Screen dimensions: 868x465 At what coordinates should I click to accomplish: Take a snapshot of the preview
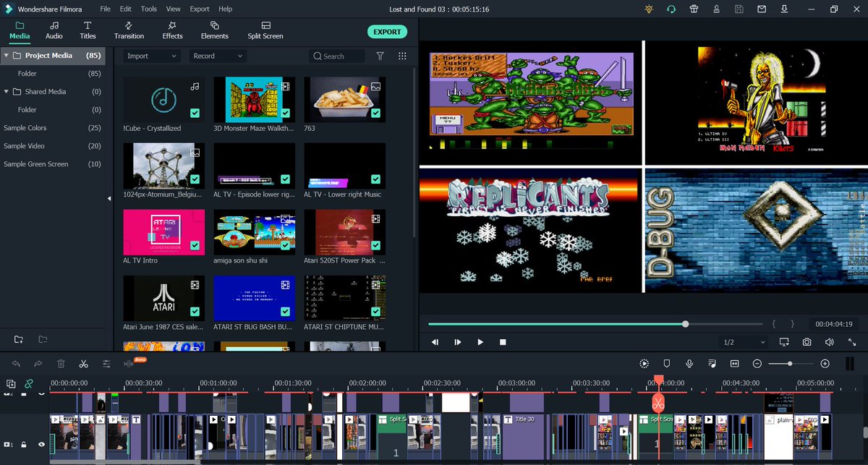807,342
